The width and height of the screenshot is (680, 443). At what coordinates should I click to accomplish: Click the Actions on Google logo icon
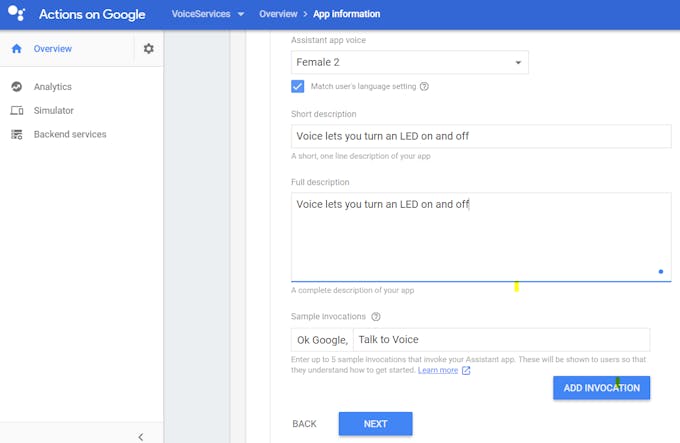tap(16, 13)
